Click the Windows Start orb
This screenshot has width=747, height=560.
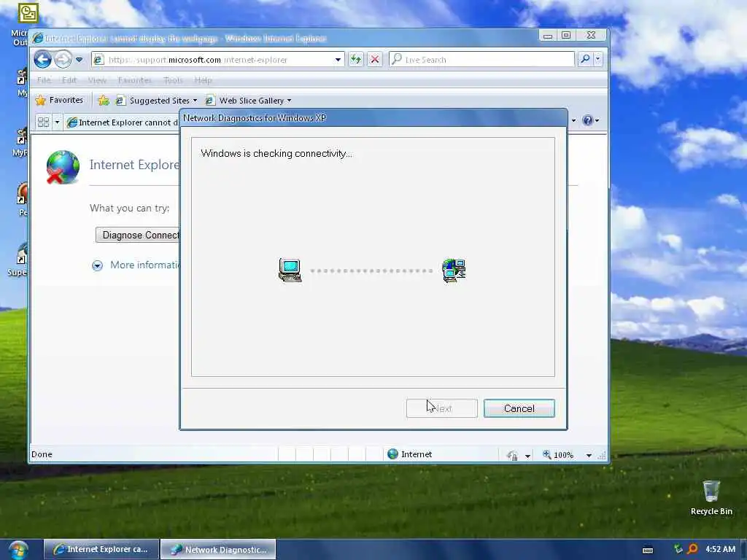pos(18,551)
